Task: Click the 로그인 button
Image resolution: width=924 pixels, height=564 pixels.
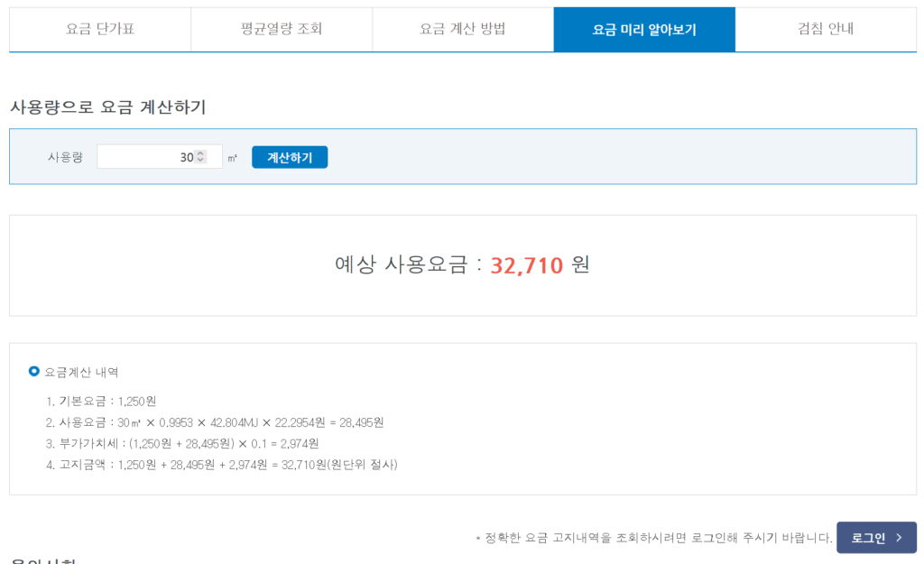Action: [x=876, y=538]
